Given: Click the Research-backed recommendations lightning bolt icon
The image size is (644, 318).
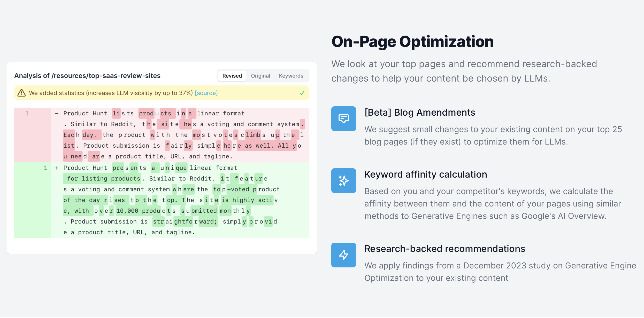Looking at the screenshot, I should pyautogui.click(x=343, y=255).
